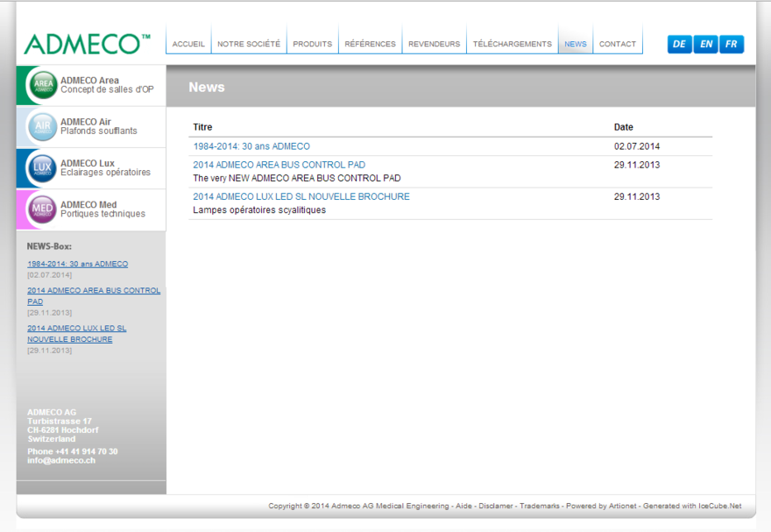Open '2014 ADMECO LUX LED SL NOUVELLE BROCHURE' in table
The width and height of the screenshot is (771, 532).
pyautogui.click(x=301, y=196)
